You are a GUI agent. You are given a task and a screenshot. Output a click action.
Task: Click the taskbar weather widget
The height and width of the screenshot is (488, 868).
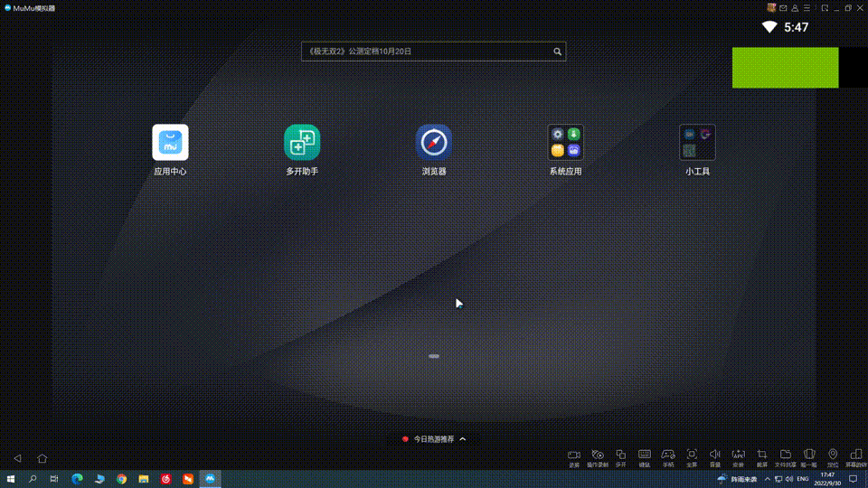(x=738, y=479)
